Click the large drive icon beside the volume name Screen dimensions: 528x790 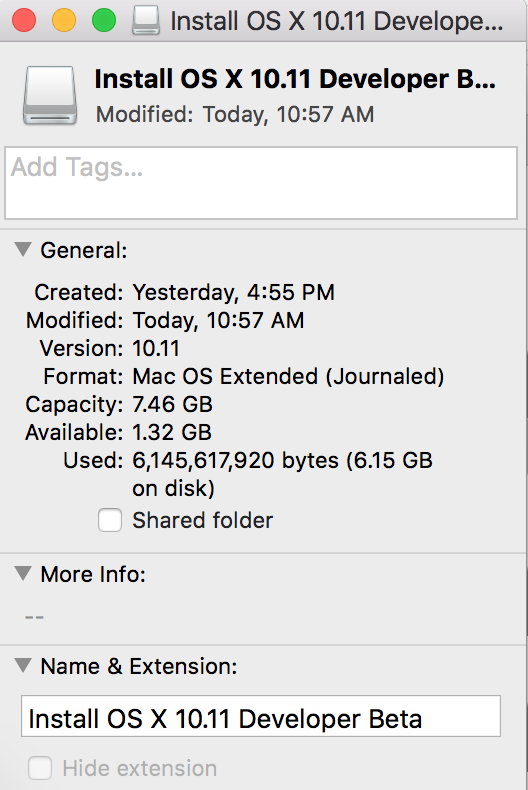pyautogui.click(x=49, y=95)
